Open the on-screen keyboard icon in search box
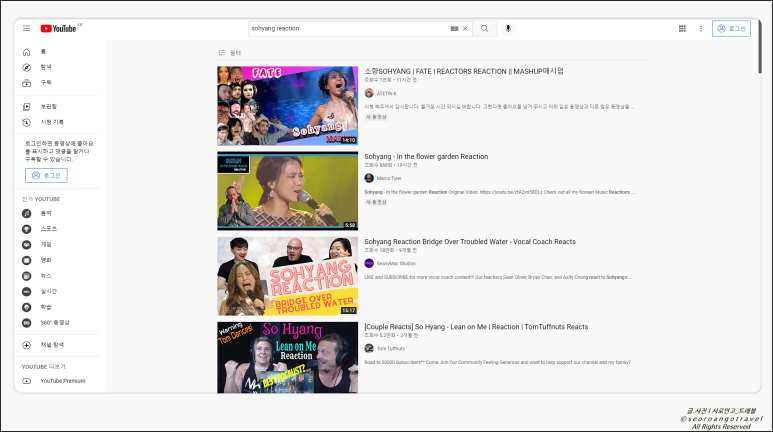This screenshot has height=432, width=773. (454, 29)
